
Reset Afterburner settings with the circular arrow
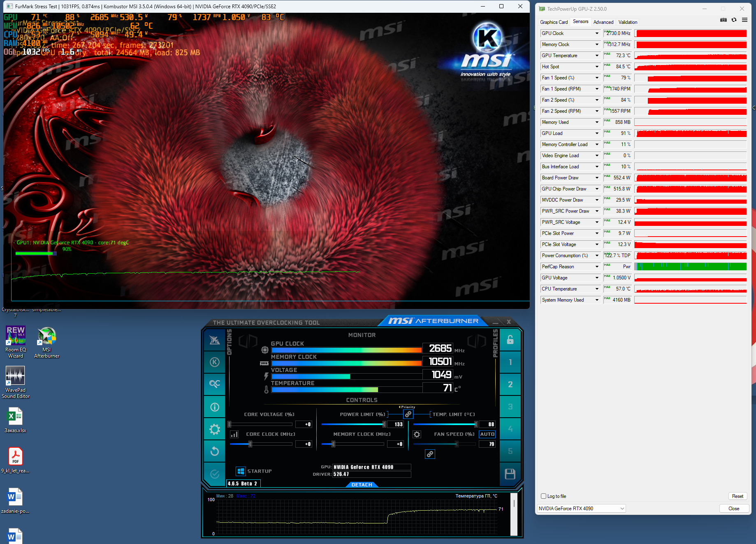tap(215, 451)
